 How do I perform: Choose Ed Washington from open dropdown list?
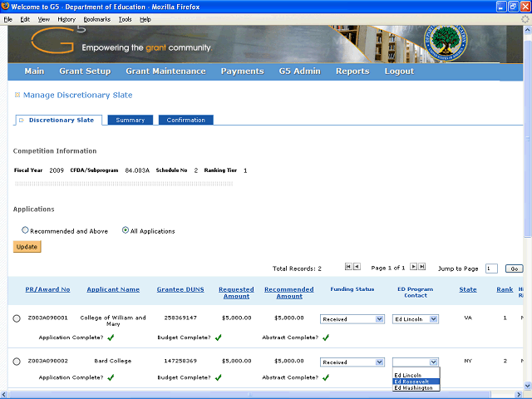click(412, 388)
